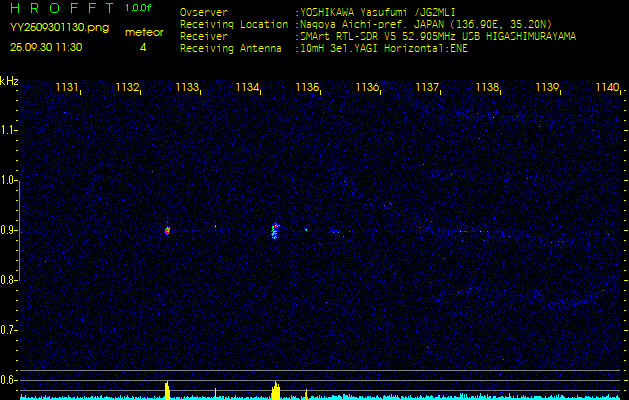Click the kHz axis unit label

[9, 81]
